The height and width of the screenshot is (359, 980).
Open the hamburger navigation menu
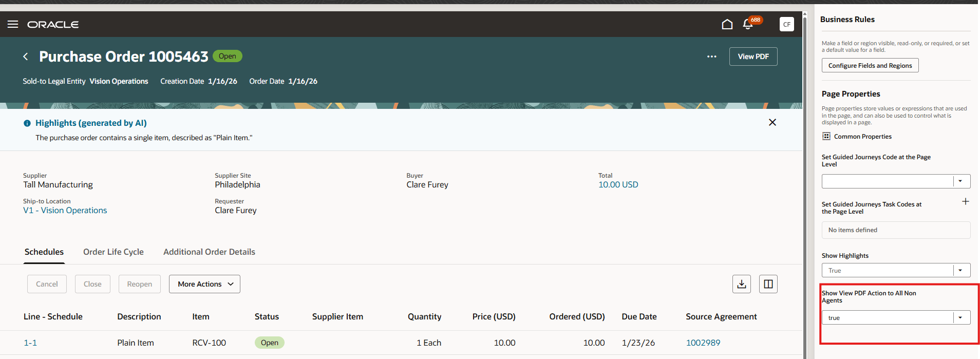13,24
